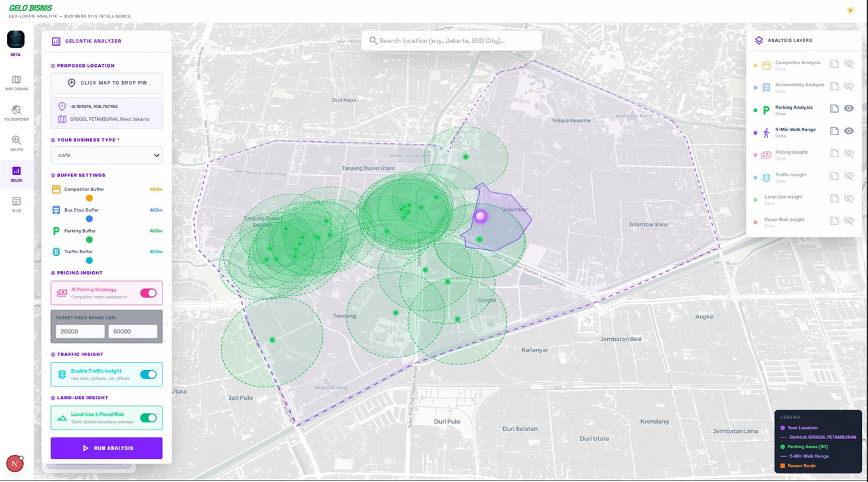The height and width of the screenshot is (482, 868).
Task: Click the Competitor Analysis shop icon
Action: (x=766, y=65)
